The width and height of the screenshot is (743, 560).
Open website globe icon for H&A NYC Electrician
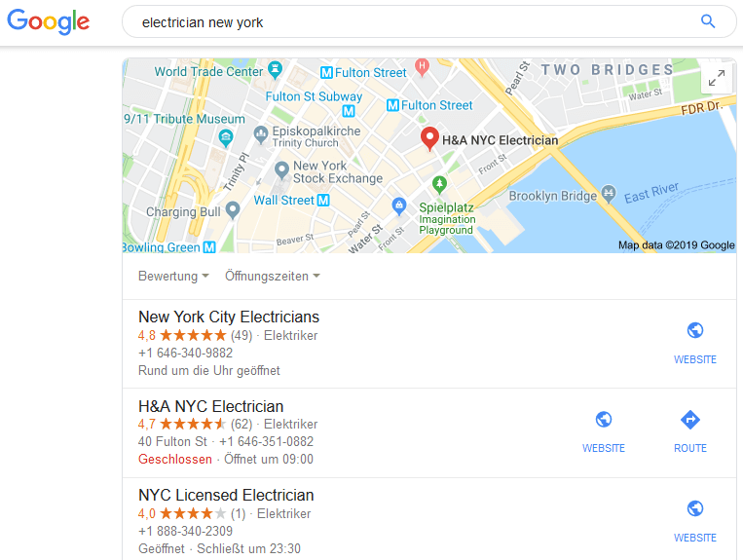(x=603, y=420)
